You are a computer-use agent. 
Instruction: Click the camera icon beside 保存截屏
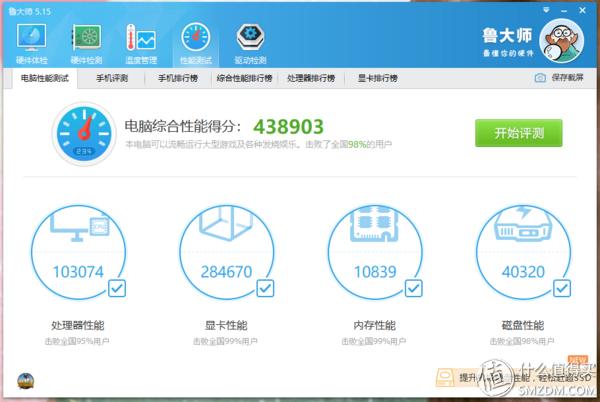point(540,78)
